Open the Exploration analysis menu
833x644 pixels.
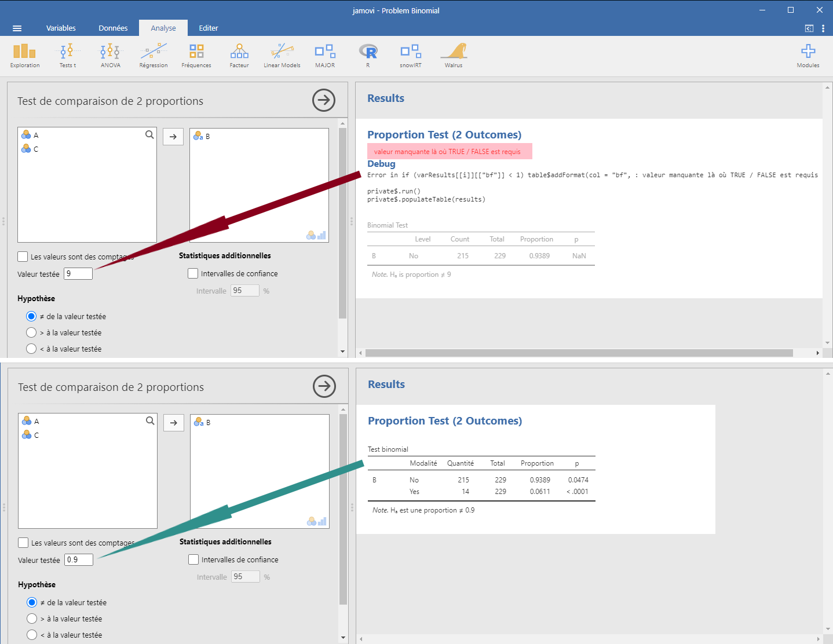(25, 56)
